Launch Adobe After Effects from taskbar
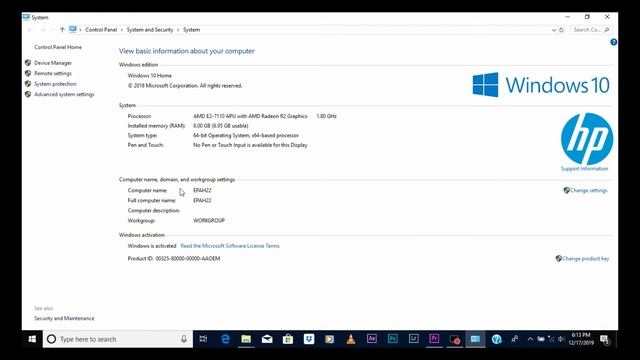The width and height of the screenshot is (640, 360). [x=371, y=339]
